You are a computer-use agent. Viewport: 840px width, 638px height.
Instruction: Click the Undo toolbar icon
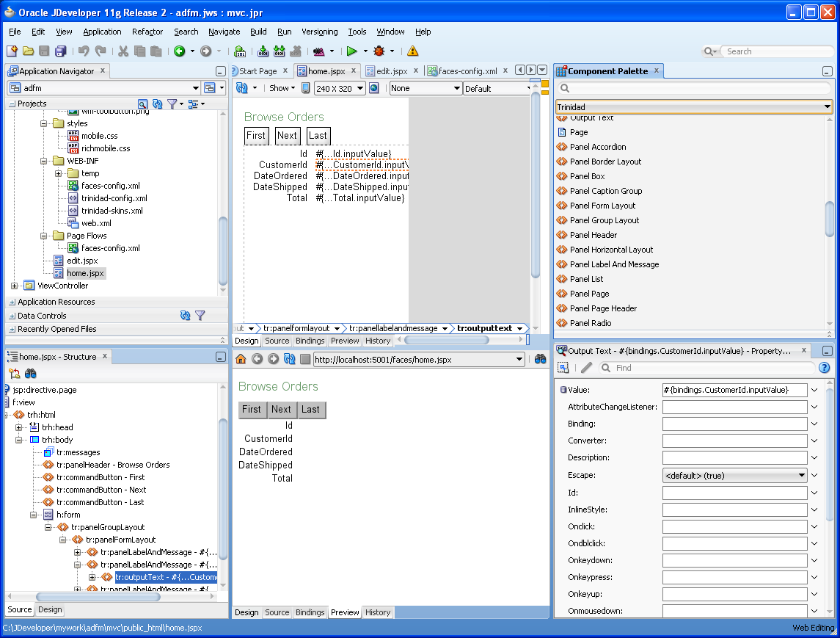(84, 51)
